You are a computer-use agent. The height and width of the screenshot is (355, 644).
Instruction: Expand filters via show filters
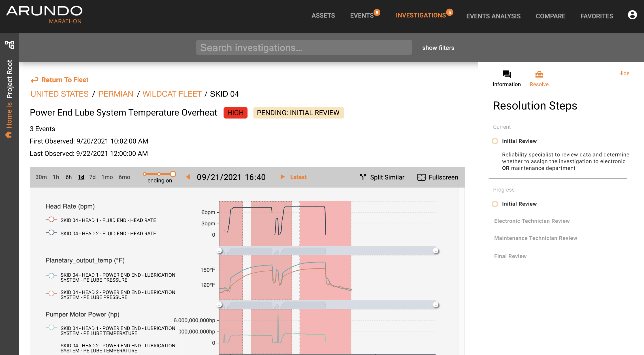[x=438, y=48]
